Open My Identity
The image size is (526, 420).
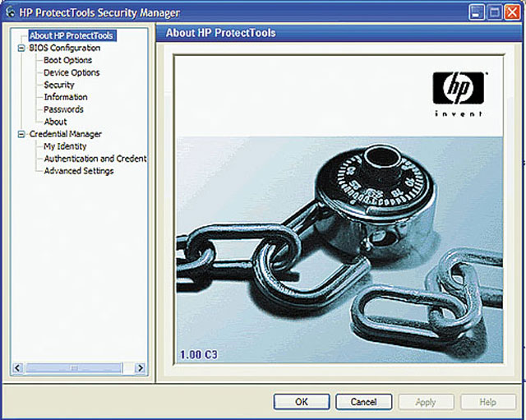click(x=65, y=146)
